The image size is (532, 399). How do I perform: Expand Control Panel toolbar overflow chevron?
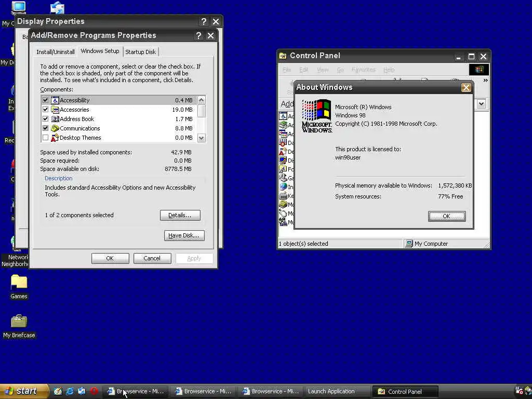point(486,81)
